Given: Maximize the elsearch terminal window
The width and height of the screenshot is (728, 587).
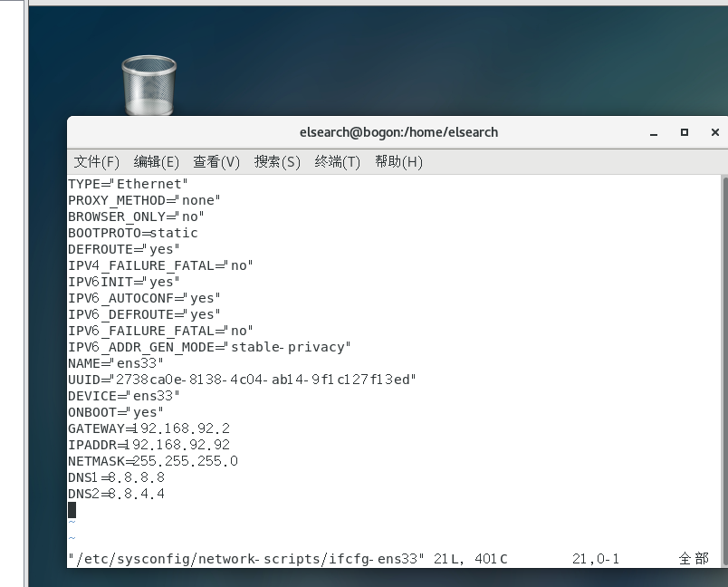Looking at the screenshot, I should 685,132.
